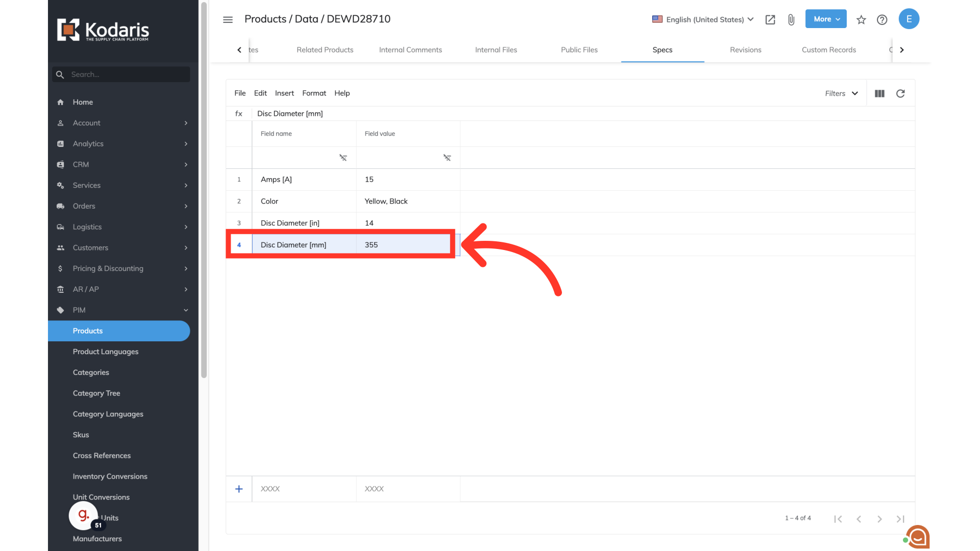Image resolution: width=980 pixels, height=551 pixels.
Task: Refresh the specs grid
Action: coord(900,93)
